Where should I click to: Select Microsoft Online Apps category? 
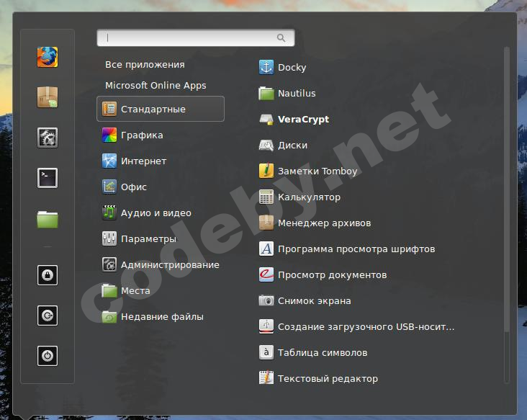[156, 86]
